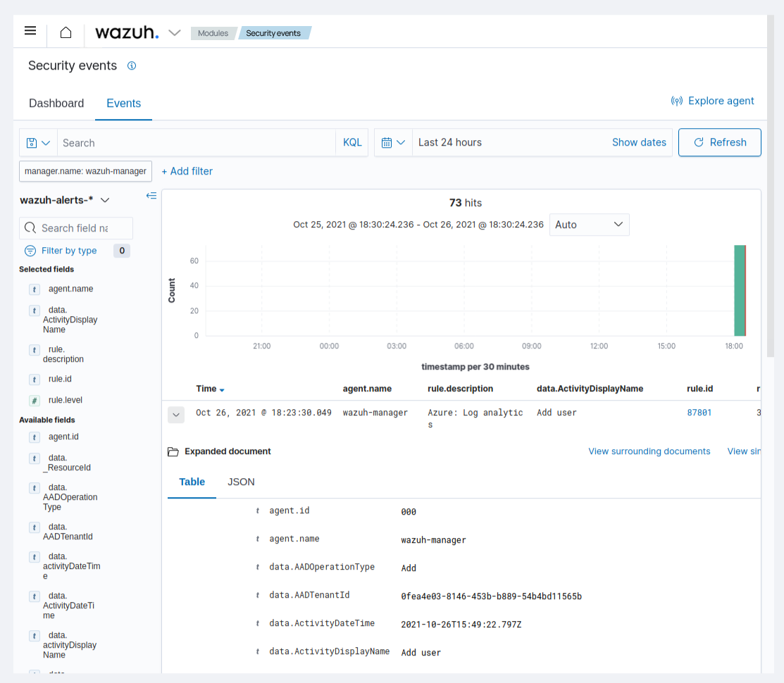Click Add filter
Screen dimensions: 784x683
click(187, 171)
